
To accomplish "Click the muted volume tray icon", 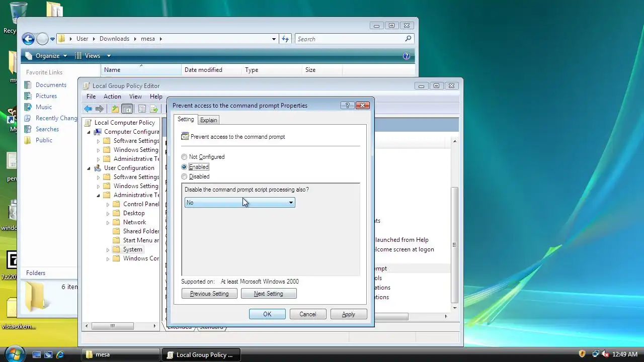I will click(605, 354).
